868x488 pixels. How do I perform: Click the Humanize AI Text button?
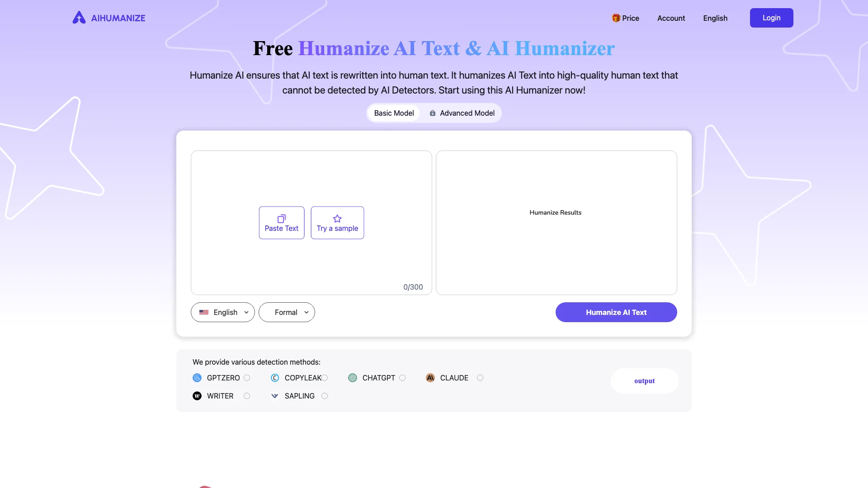tap(616, 312)
